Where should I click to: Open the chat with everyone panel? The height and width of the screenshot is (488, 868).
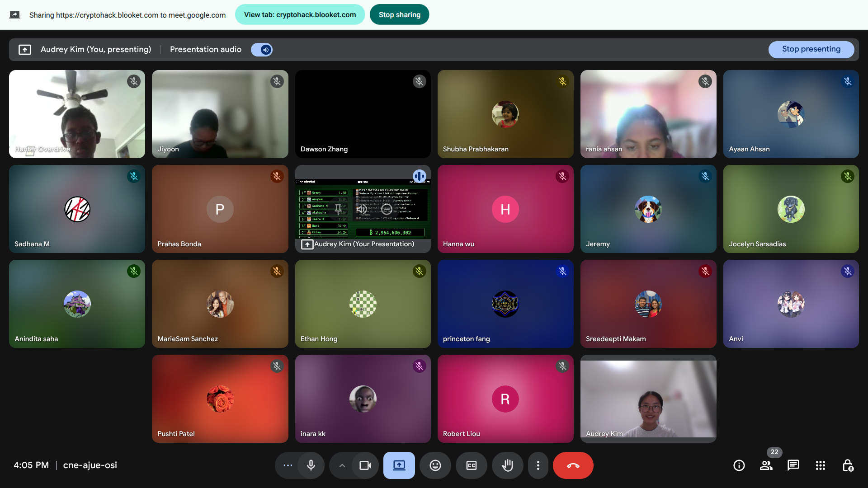click(793, 465)
